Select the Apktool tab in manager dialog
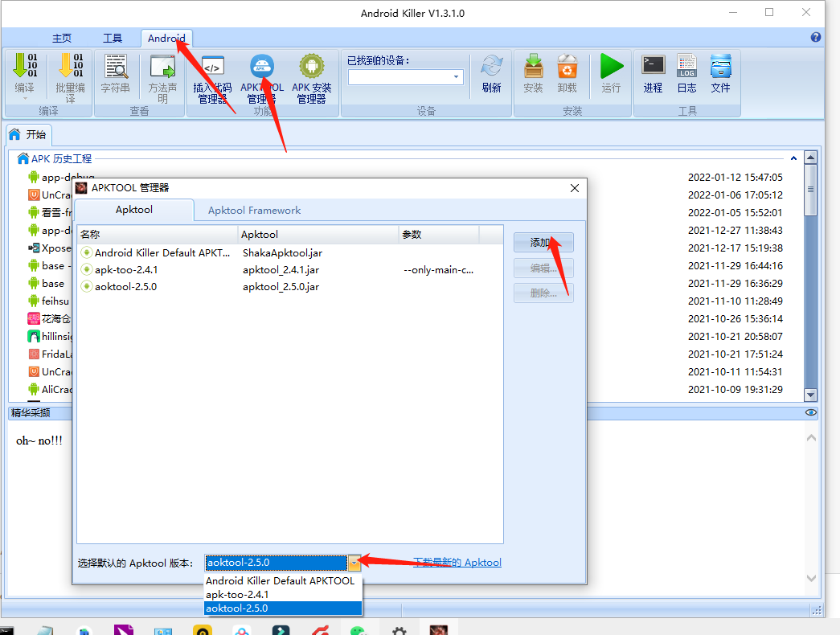This screenshot has width=840, height=635. [x=134, y=210]
